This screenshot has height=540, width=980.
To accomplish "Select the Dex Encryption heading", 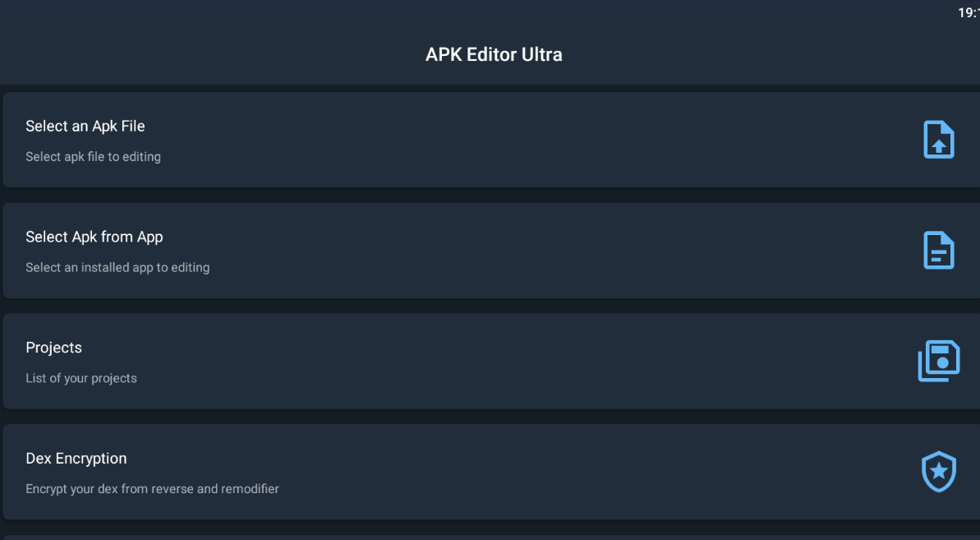I will coord(76,458).
